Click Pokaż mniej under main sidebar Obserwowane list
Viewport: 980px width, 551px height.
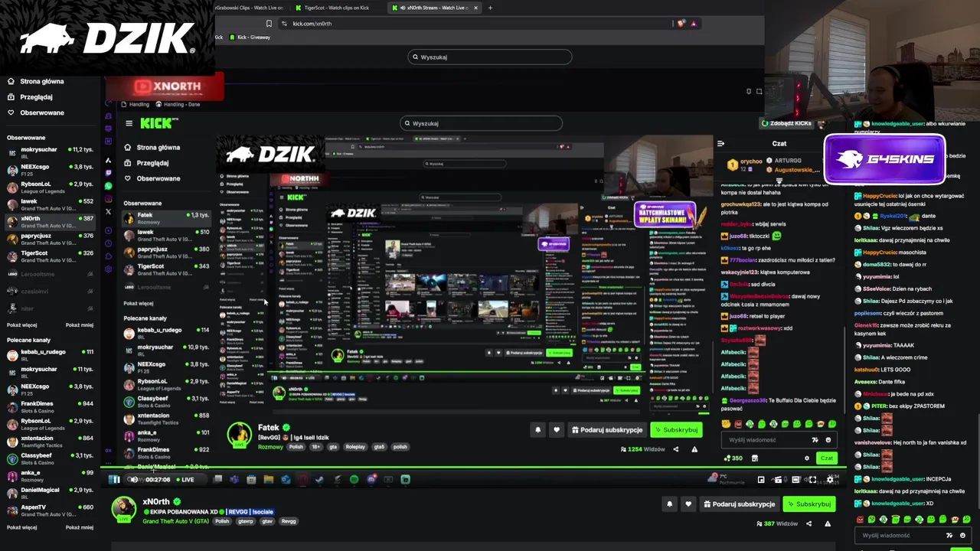point(80,324)
